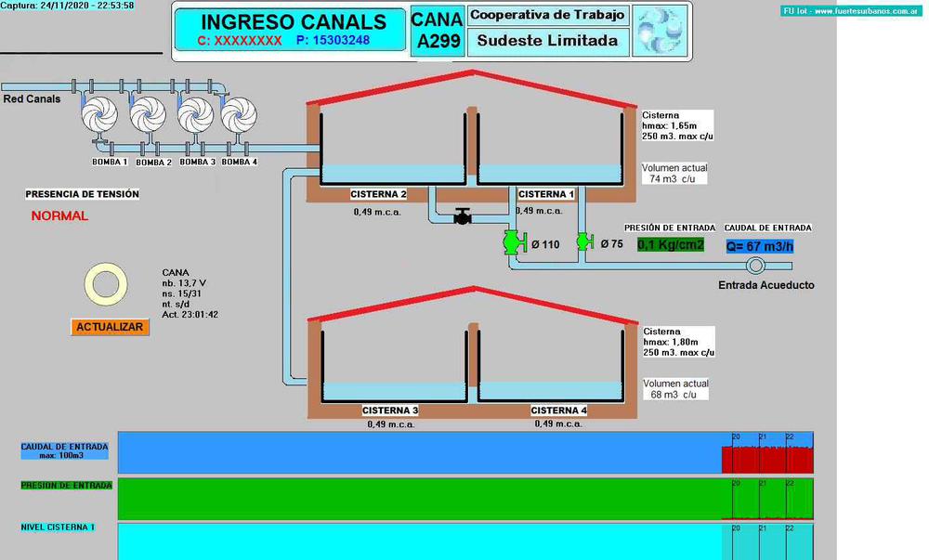Click the Volumen actual 74 m3 readout
Image resolution: width=929 pixels, height=560 pixels.
[x=674, y=174]
